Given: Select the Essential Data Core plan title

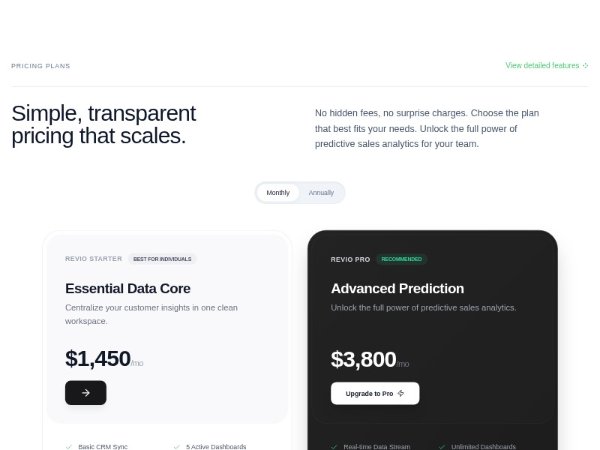Looking at the screenshot, I should [128, 288].
